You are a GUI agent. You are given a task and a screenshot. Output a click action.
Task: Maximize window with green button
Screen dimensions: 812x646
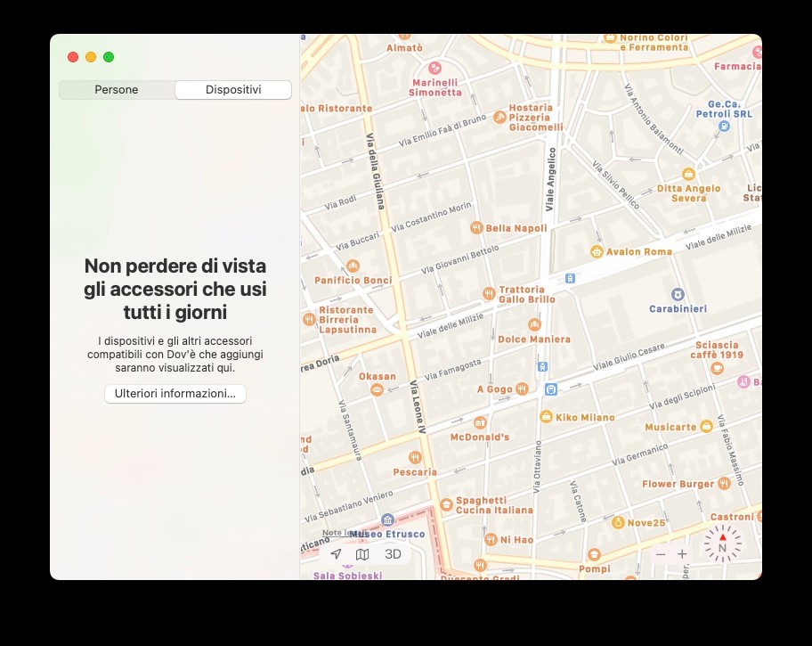[x=109, y=57]
